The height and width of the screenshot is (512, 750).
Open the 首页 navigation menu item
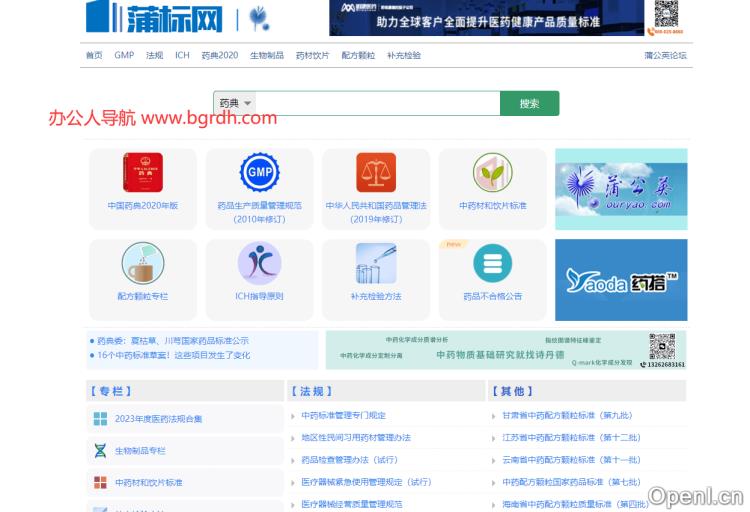click(x=94, y=55)
